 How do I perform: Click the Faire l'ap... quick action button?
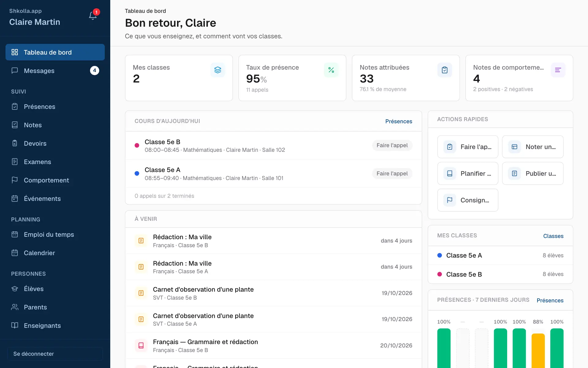point(468,147)
